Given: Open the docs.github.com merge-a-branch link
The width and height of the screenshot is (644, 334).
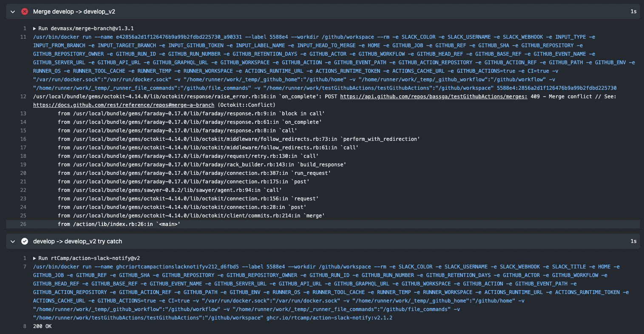Looking at the screenshot, I should [124, 105].
